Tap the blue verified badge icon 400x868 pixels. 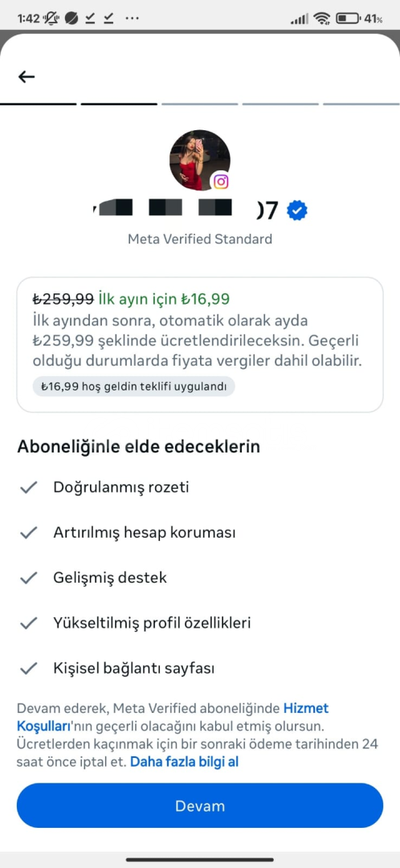pos(298,211)
